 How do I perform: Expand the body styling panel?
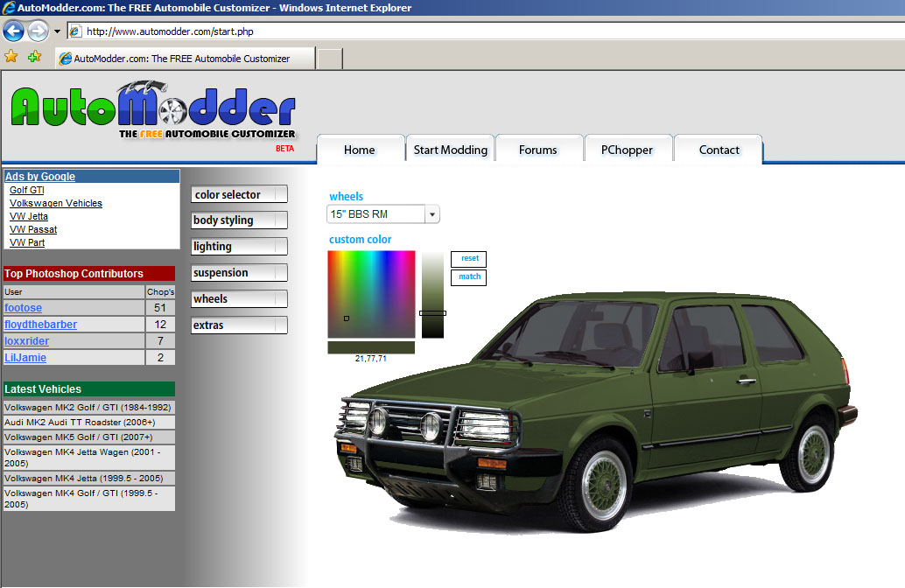coord(239,220)
